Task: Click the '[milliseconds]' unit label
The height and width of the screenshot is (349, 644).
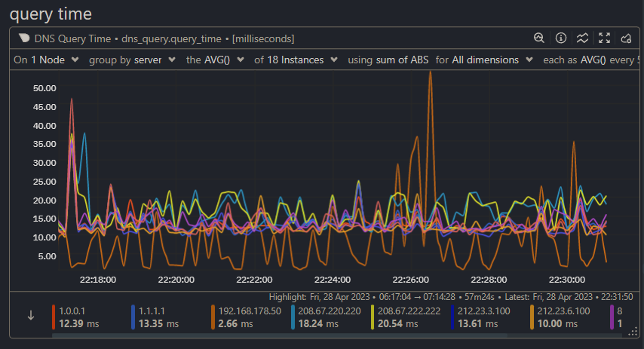Action: (x=263, y=38)
